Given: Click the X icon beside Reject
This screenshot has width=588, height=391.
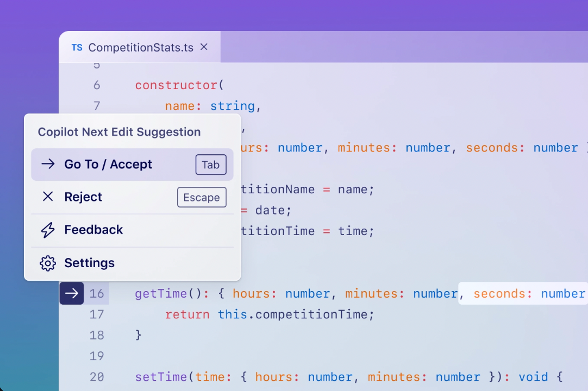Looking at the screenshot, I should coord(48,197).
